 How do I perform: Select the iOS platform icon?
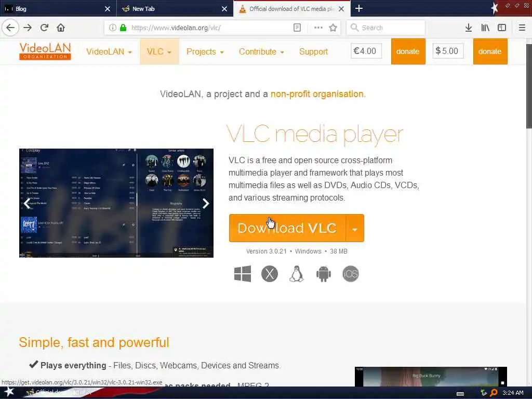351,274
